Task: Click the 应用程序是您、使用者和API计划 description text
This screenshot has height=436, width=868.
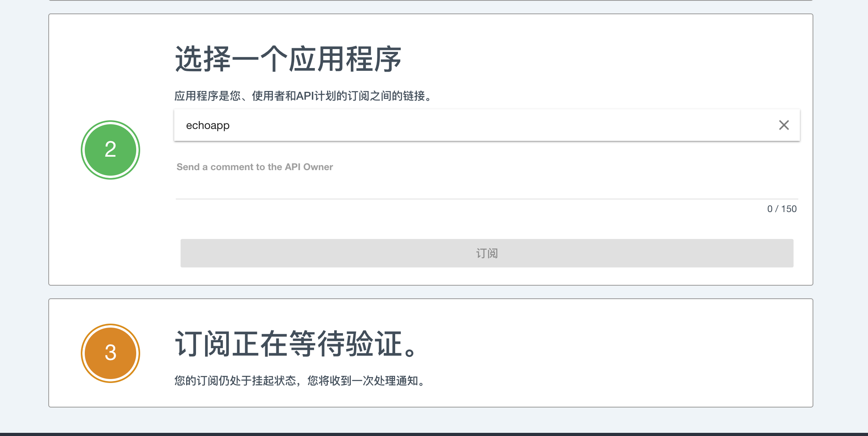Action: (303, 96)
